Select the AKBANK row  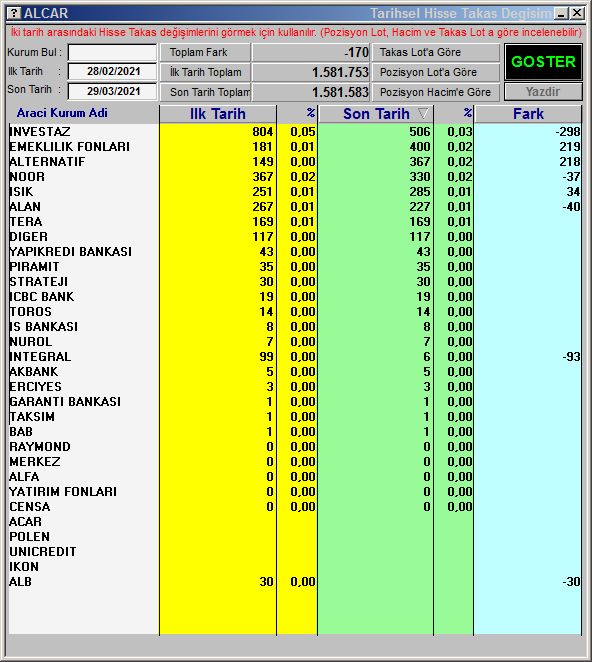(295, 372)
